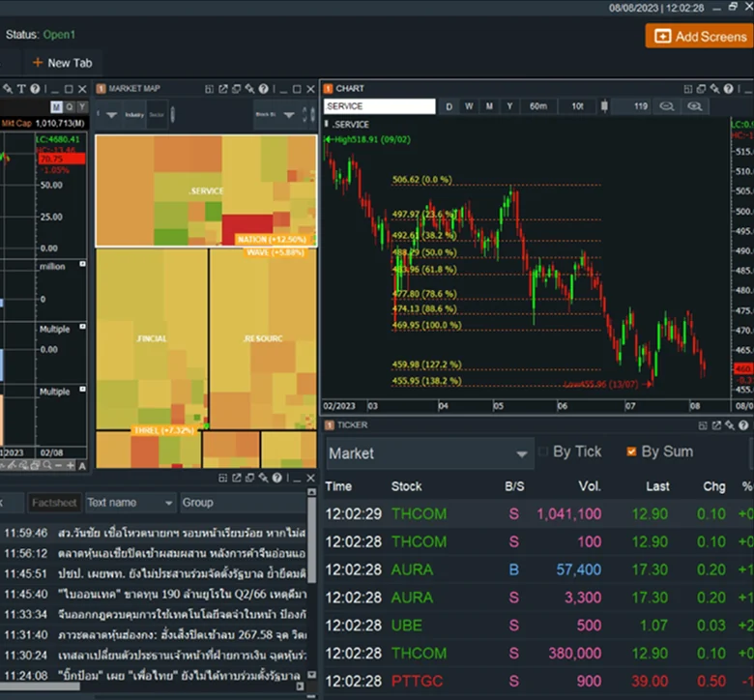
Task: Click the news list vertical scrollbar
Action: pyautogui.click(x=311, y=540)
